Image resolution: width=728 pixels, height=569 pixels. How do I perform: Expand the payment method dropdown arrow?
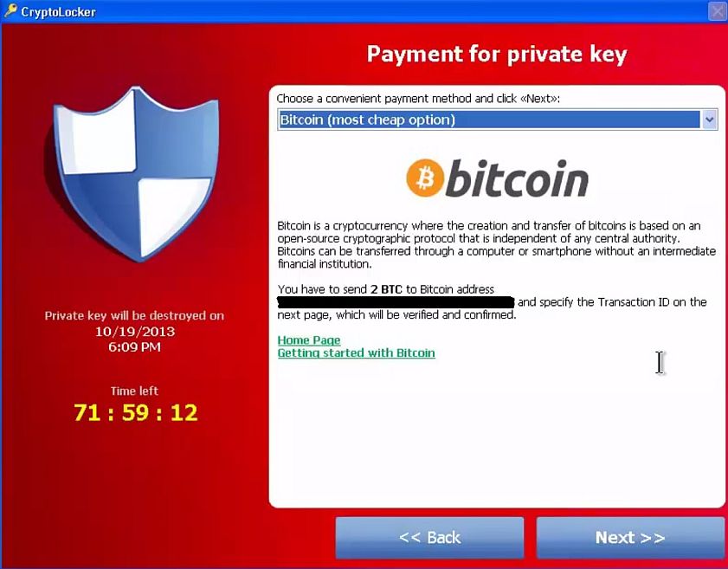pyautogui.click(x=709, y=120)
